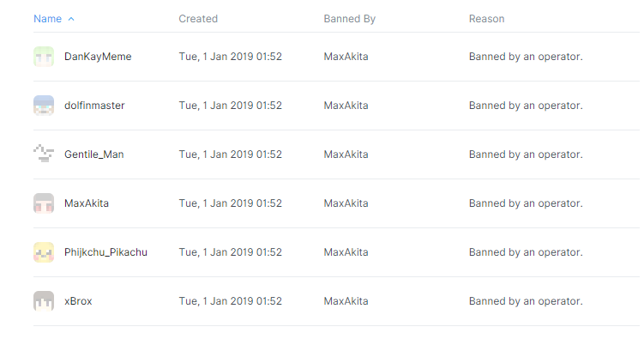Screen dimensions: 644x339
Task: Click xBrox player name
Action: coord(78,301)
